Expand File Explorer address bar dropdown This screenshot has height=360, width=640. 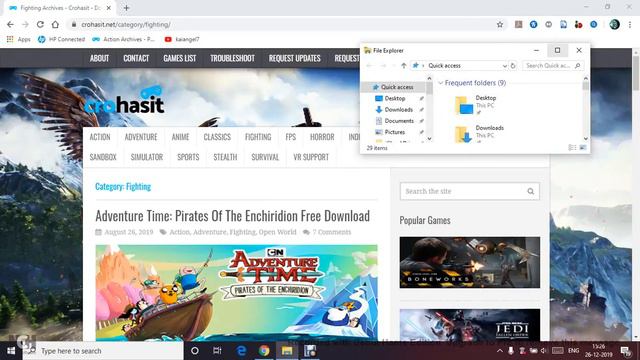[504, 66]
